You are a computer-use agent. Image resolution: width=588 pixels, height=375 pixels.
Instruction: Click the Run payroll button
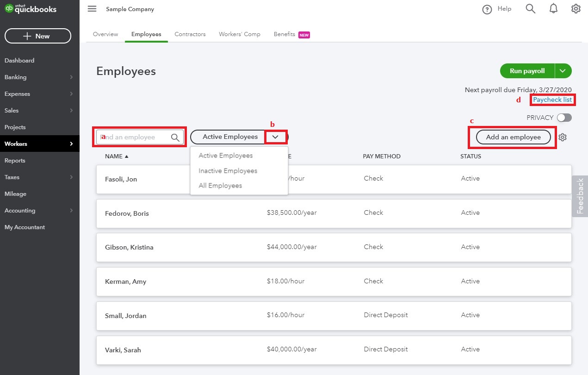point(526,71)
